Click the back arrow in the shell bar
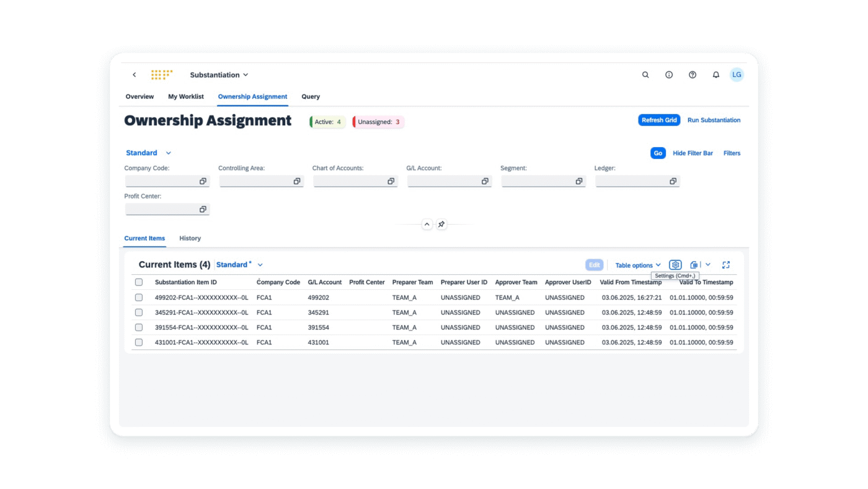 click(134, 74)
